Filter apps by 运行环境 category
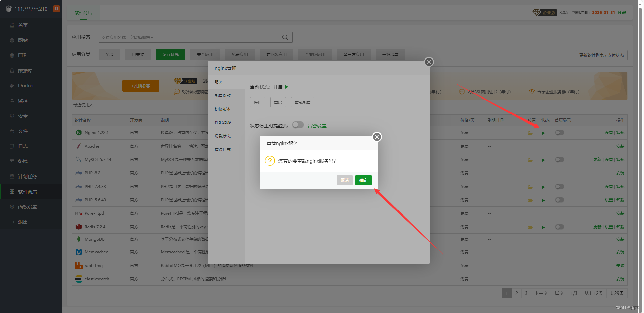Viewport: 644px width, 313px height. 171,54
